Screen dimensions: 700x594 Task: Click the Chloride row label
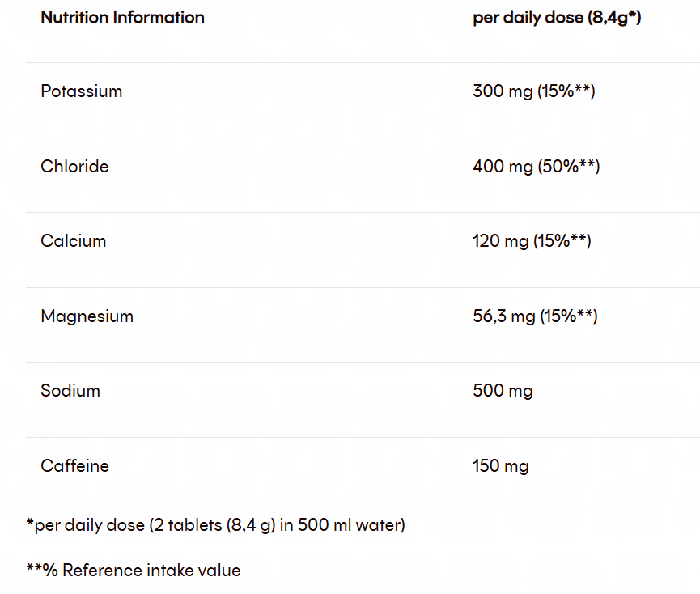coord(74,167)
